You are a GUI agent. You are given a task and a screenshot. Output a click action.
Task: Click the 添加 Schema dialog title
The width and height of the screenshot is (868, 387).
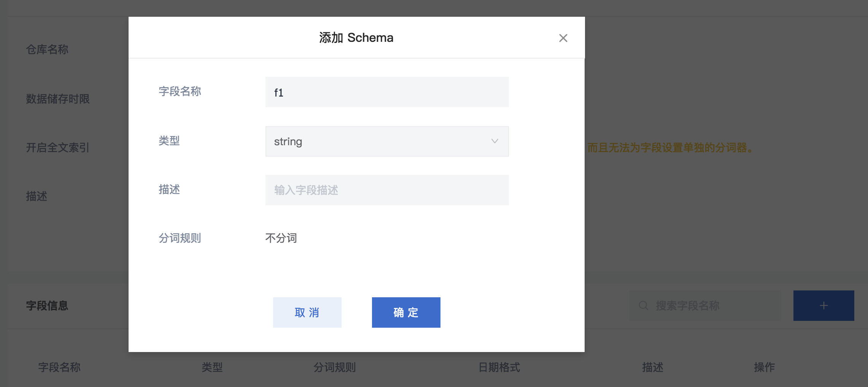356,38
